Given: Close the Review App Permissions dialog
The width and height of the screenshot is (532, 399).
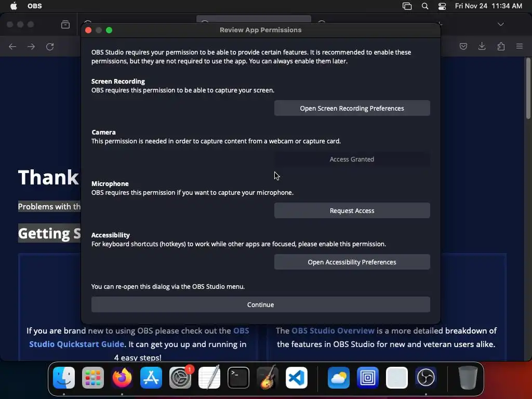Looking at the screenshot, I should point(88,30).
